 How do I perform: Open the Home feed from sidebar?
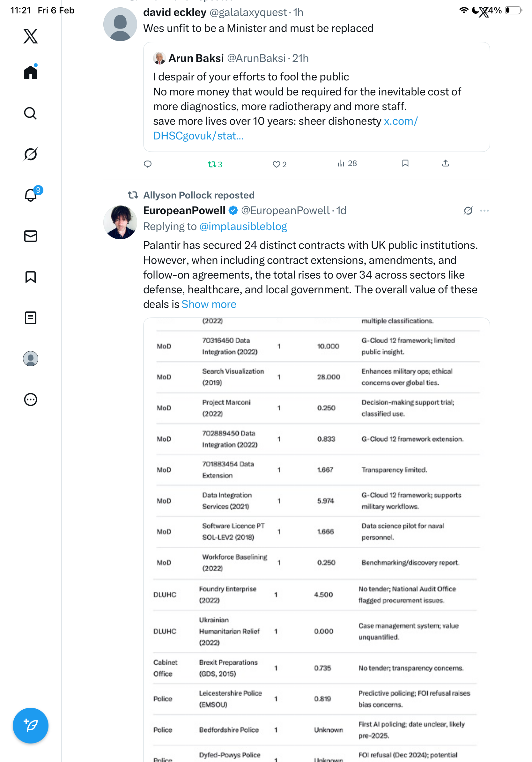[31, 72]
